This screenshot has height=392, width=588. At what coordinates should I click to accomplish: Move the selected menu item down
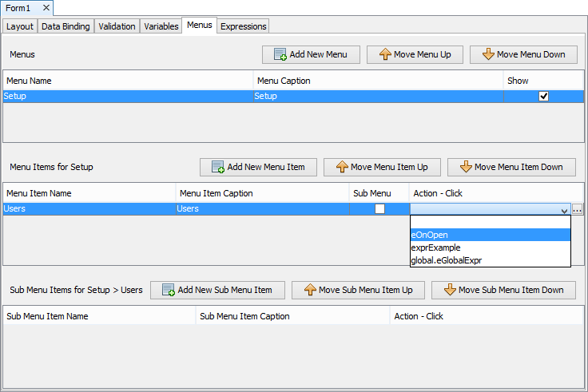[x=511, y=167]
